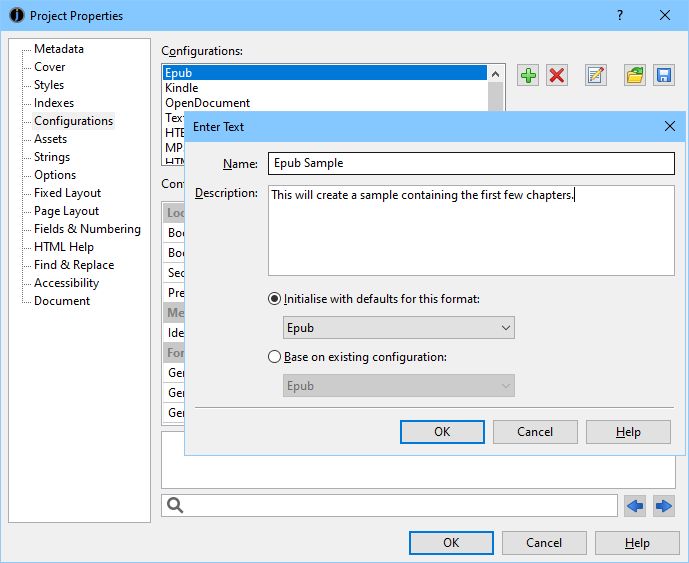Screen dimensions: 689x563
Task: Open the existing configuration dropdown
Action: coord(399,386)
